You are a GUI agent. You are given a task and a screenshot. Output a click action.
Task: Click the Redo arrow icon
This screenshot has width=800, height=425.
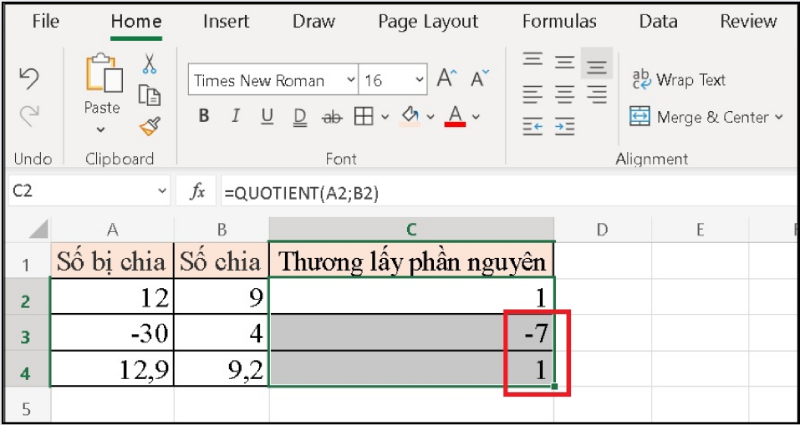click(x=30, y=116)
